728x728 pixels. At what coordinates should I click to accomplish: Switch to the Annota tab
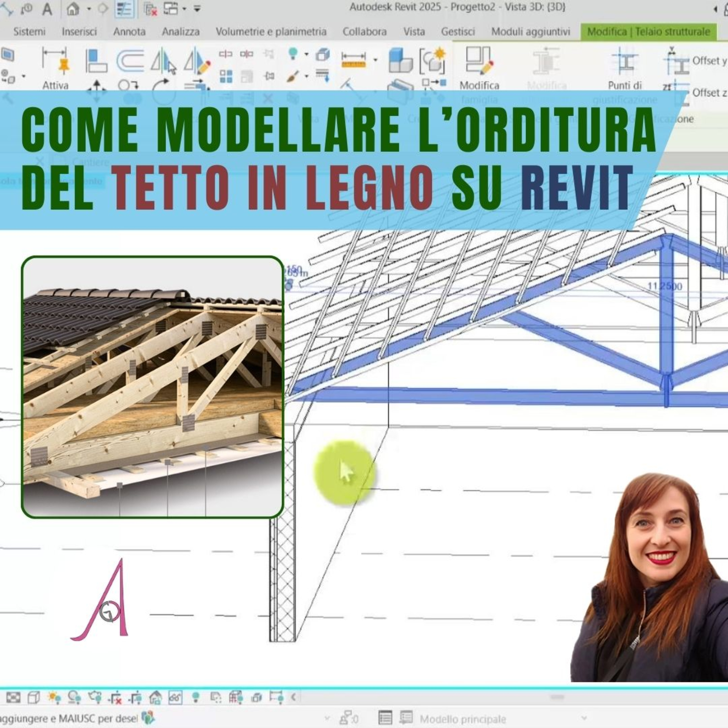pos(129,32)
